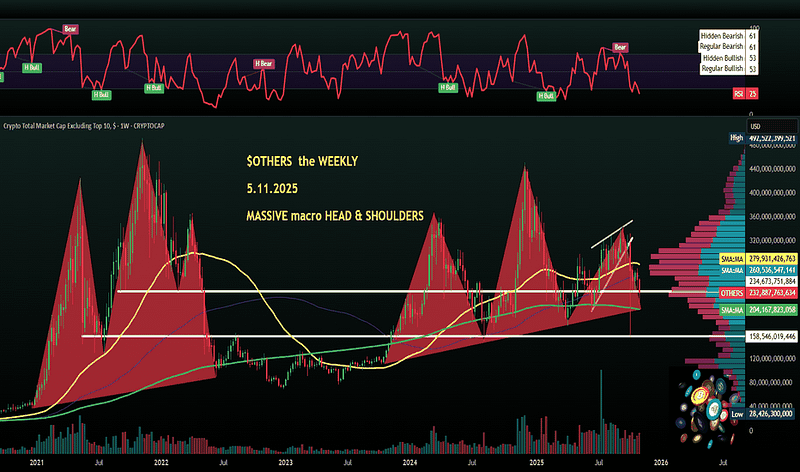800x472 pixels.
Task: Select the "$OTHERS the WEEKLY" text annotation
Action: (302, 161)
